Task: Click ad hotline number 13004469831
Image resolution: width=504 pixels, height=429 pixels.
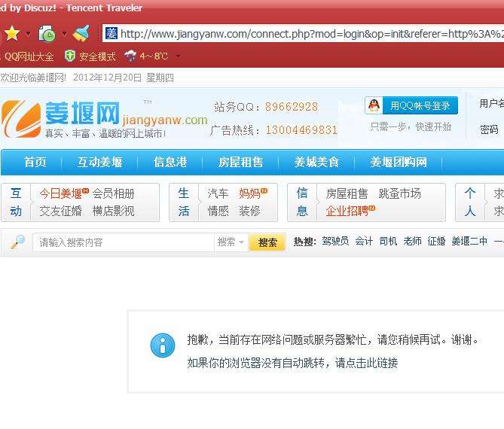Action: coord(301,130)
